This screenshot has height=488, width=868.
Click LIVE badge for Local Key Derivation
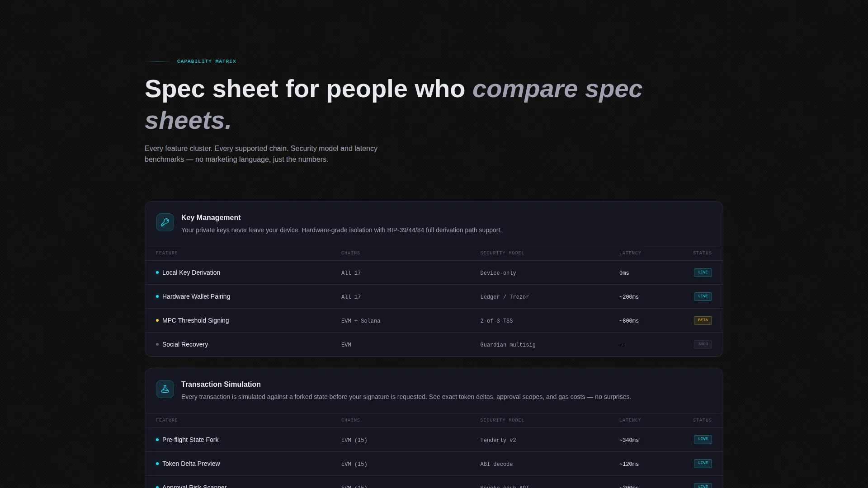[703, 272]
